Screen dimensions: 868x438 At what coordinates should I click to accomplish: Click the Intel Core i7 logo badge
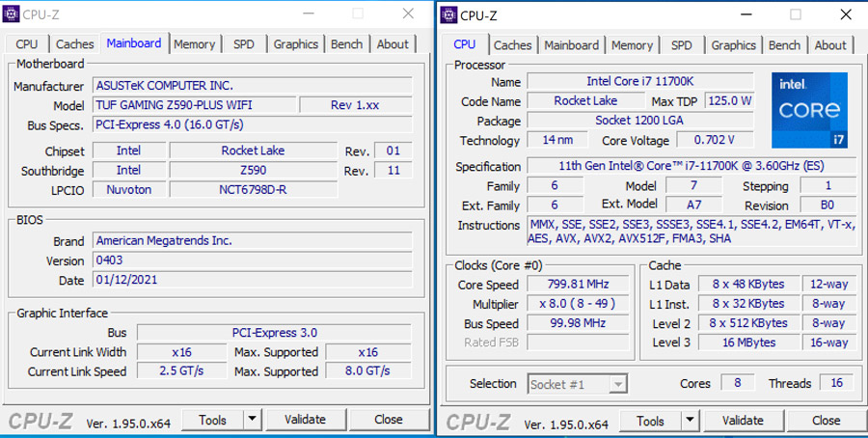pyautogui.click(x=809, y=110)
